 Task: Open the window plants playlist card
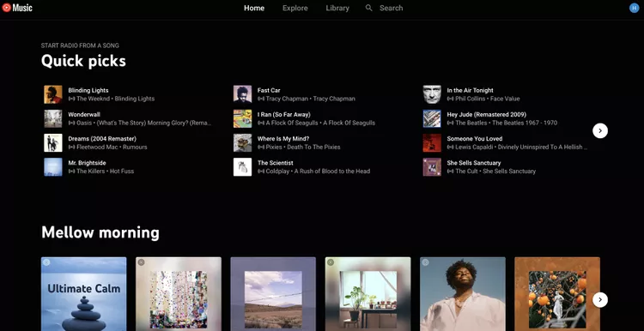click(368, 294)
